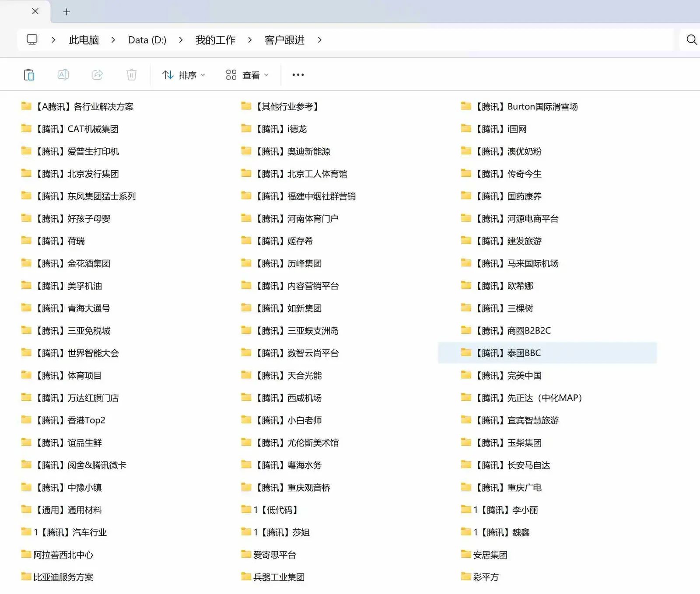Screen dimensions: 700x594
Task: Click the computer monitor icon in address bar
Action: 32,40
